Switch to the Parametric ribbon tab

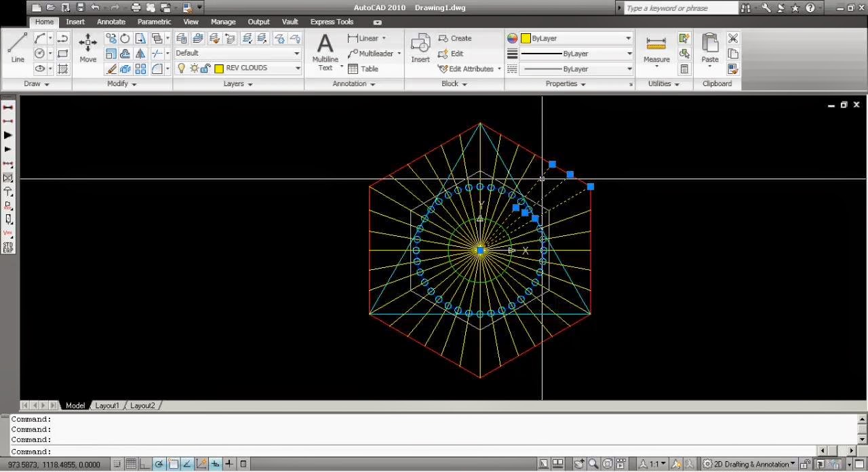pos(154,21)
